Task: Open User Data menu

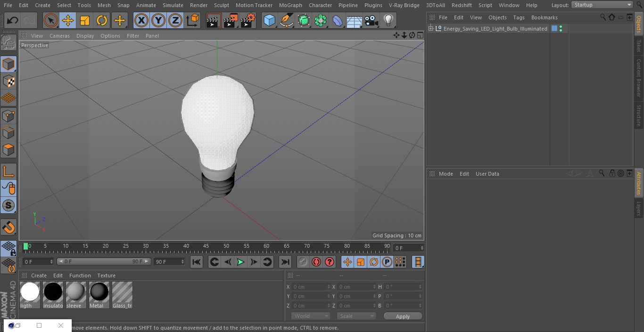Action: 487,174
